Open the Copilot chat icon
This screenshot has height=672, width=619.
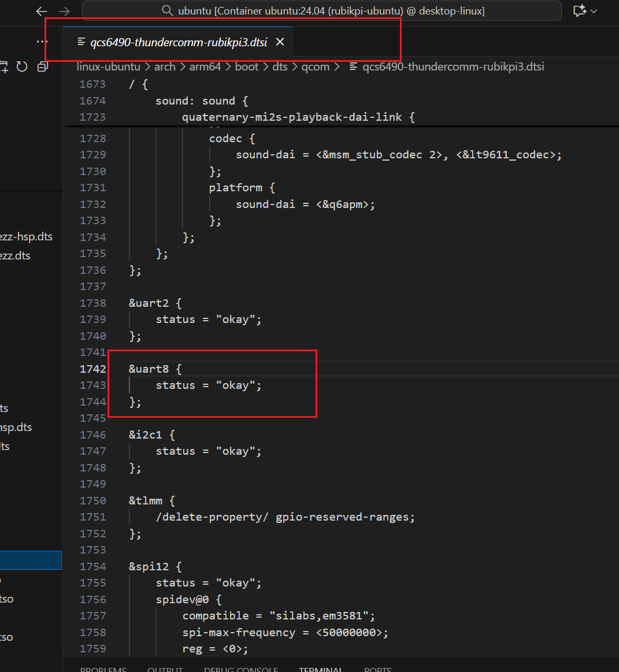579,11
